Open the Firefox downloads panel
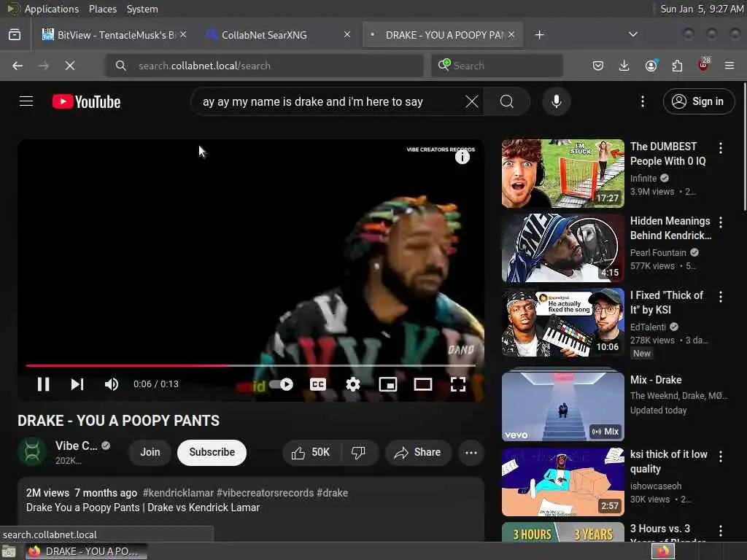Screen dimensions: 747x560 624,66
